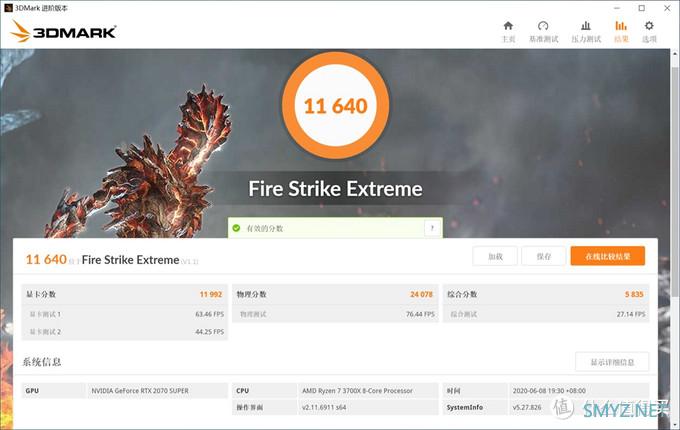
Task: Click SystemInfo version v5.27.826
Action: pos(527,407)
